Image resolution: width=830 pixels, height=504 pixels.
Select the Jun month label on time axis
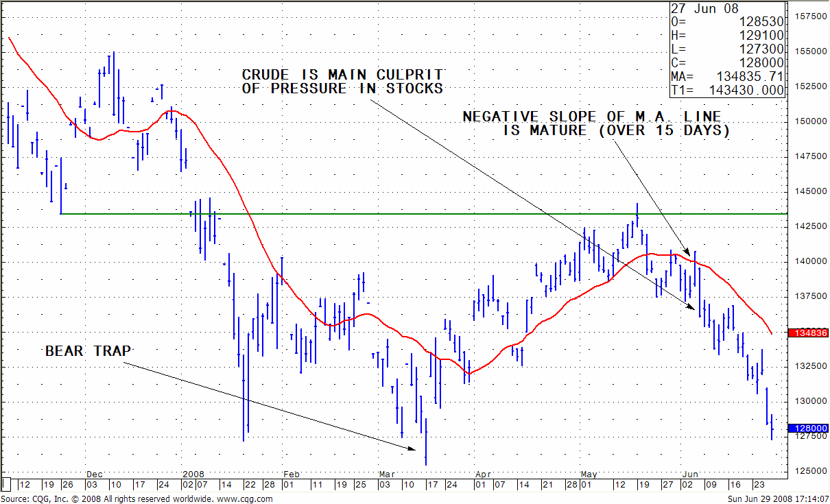coord(690,474)
